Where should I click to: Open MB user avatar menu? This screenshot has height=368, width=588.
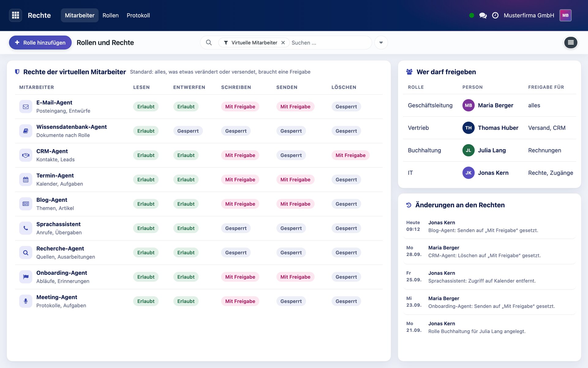point(565,15)
